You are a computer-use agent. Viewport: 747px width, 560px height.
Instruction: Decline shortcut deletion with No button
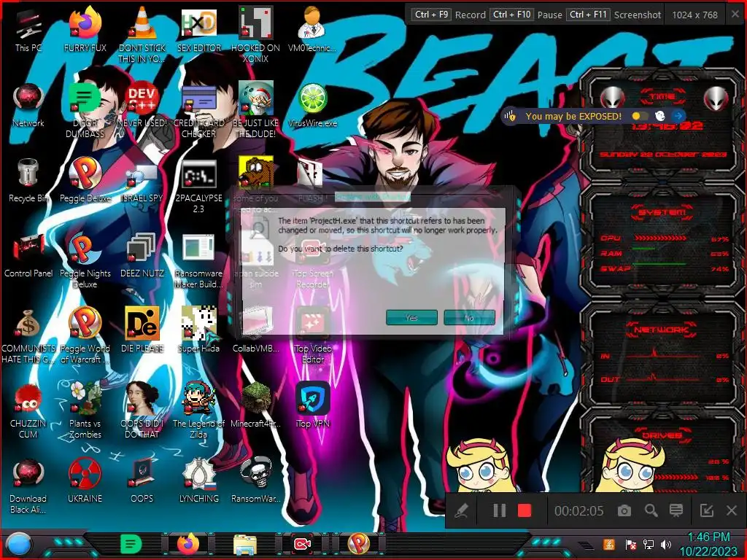pos(469,318)
